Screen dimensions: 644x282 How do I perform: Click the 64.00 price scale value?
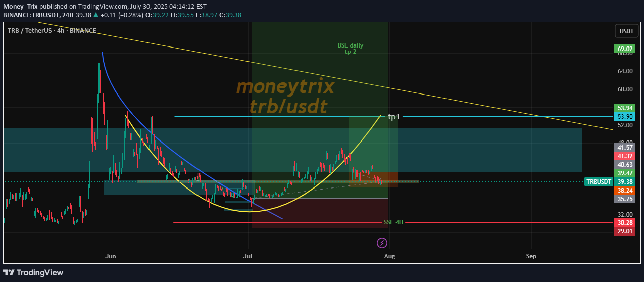625,71
